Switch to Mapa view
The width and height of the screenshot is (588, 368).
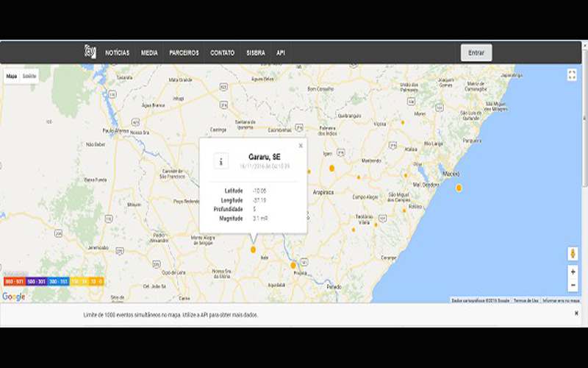tap(12, 76)
